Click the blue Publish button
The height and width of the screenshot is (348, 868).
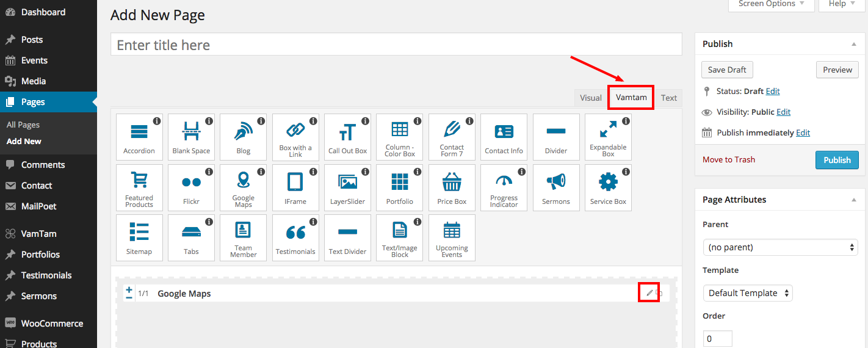tap(837, 160)
